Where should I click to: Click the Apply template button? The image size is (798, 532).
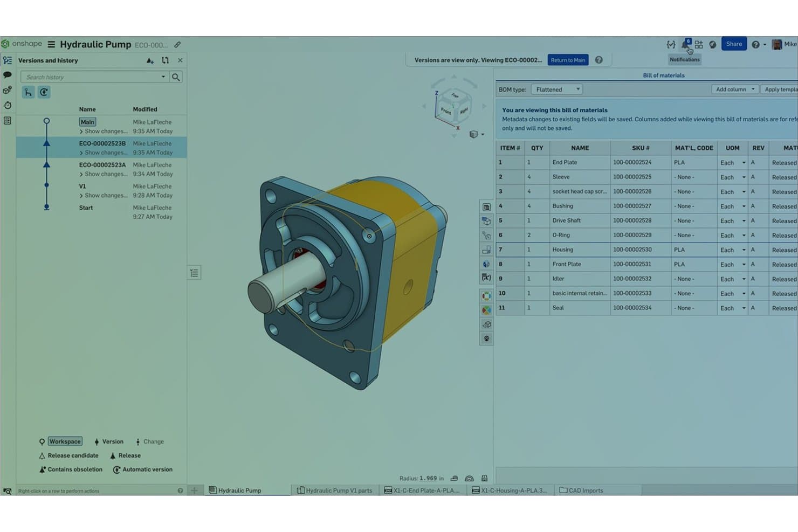point(780,89)
